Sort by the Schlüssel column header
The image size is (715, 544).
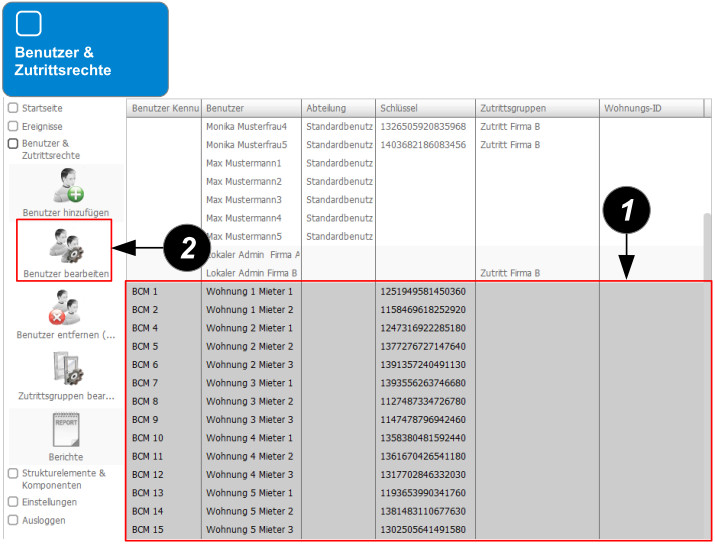[x=425, y=108]
